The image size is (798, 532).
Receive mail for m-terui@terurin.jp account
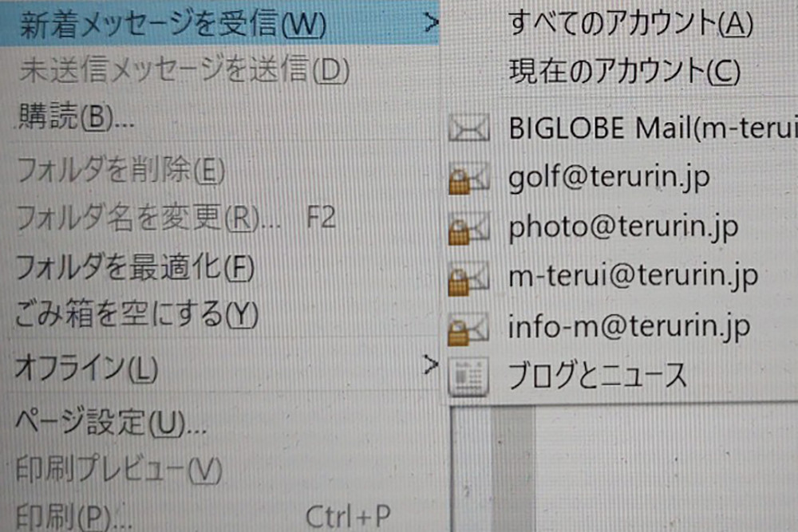[632, 278]
